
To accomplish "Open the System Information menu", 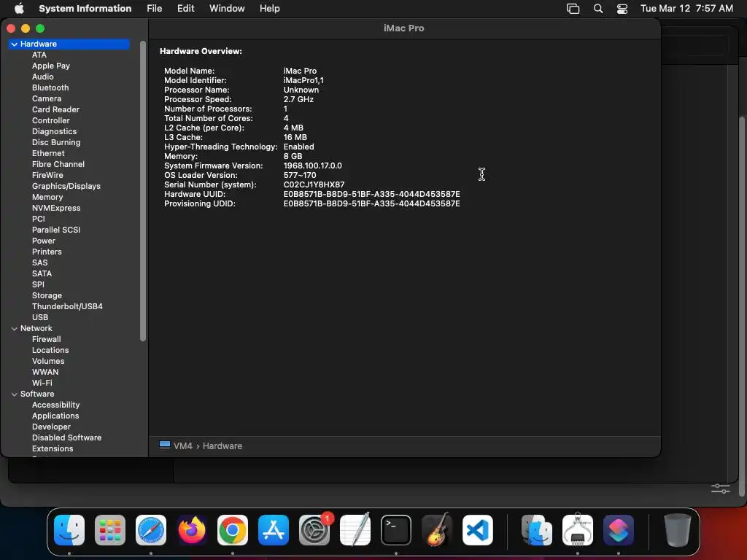I will click(x=85, y=9).
